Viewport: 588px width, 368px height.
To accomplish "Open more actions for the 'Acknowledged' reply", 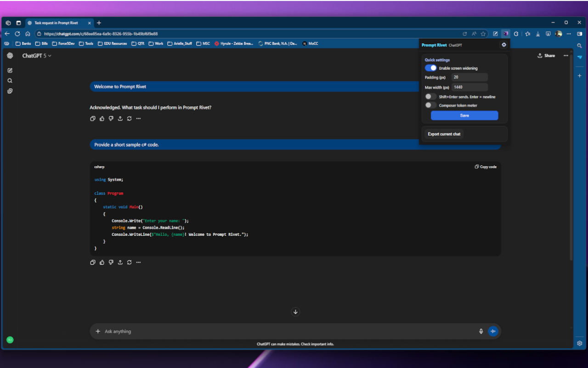I will click(138, 119).
